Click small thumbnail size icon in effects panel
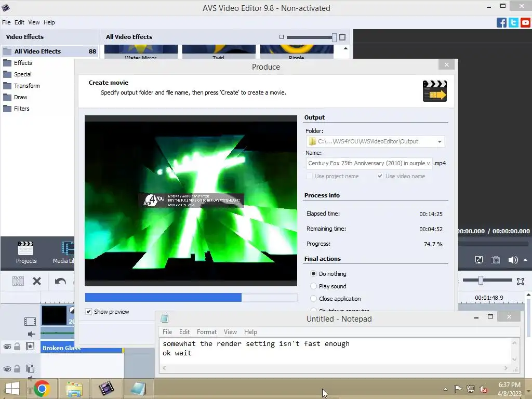The width and height of the screenshot is (532, 399). pos(281,37)
